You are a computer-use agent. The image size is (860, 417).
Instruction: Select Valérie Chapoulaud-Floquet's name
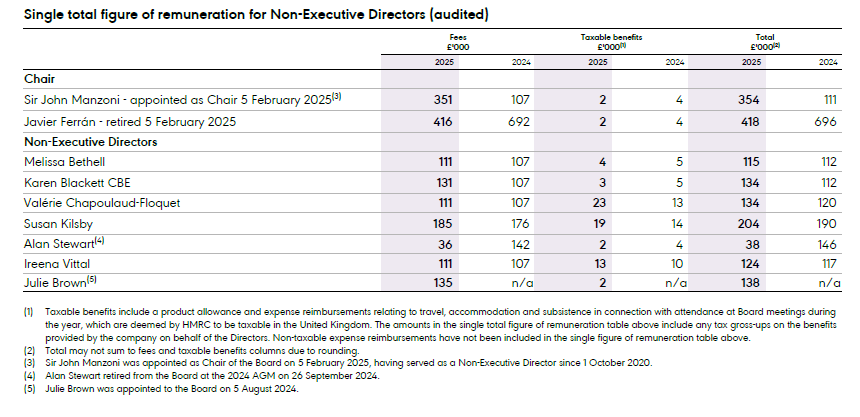101,204
